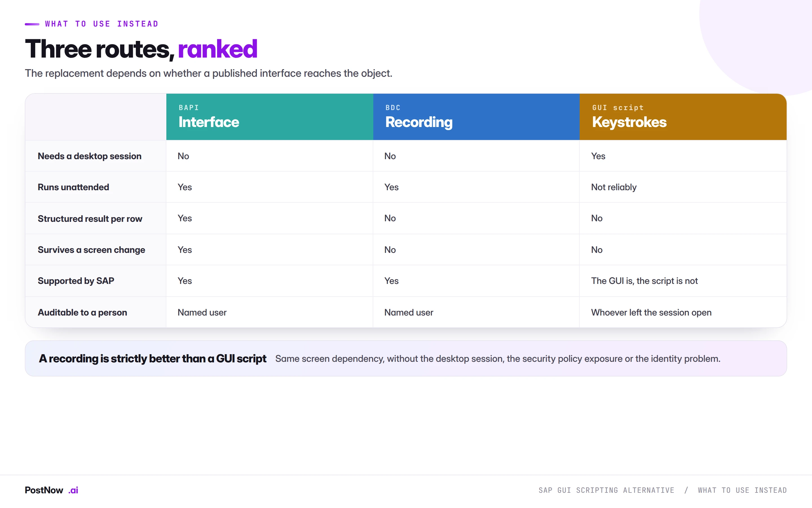Click Recording's "Yes" in Supported by SAP row

(391, 281)
